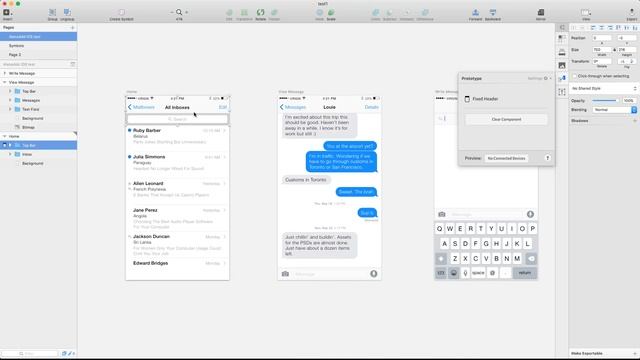Click Mailboxes back link on artboard
640x360 pixels.
[x=141, y=107]
